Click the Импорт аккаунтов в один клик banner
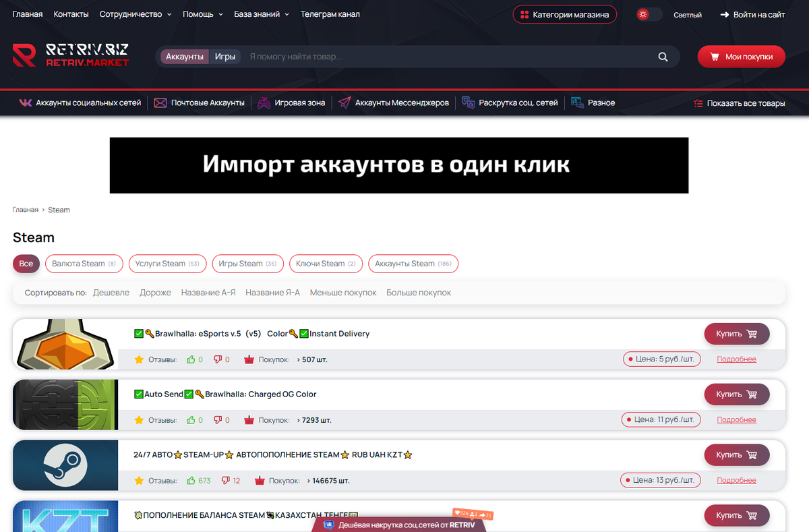Screen dimensions: 809x532 pos(399,165)
